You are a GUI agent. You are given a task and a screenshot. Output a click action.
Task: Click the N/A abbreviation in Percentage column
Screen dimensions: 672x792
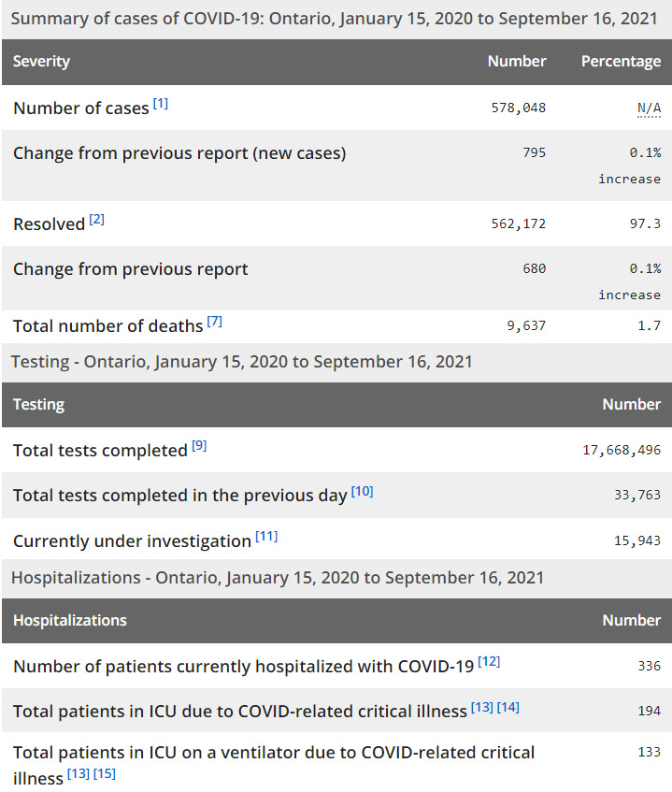(649, 108)
